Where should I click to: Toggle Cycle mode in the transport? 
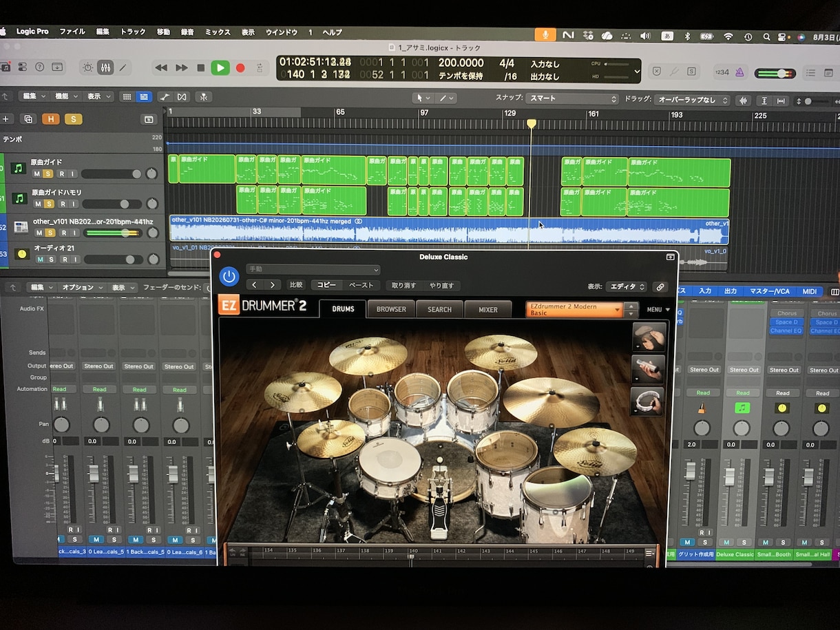click(x=260, y=67)
